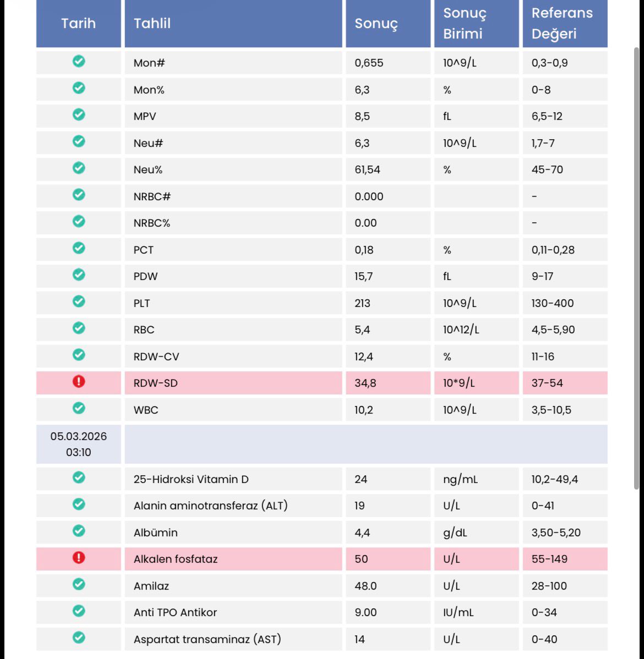This screenshot has width=644, height=659.
Task: Click green check icon beside PLT row
Action: (x=79, y=301)
